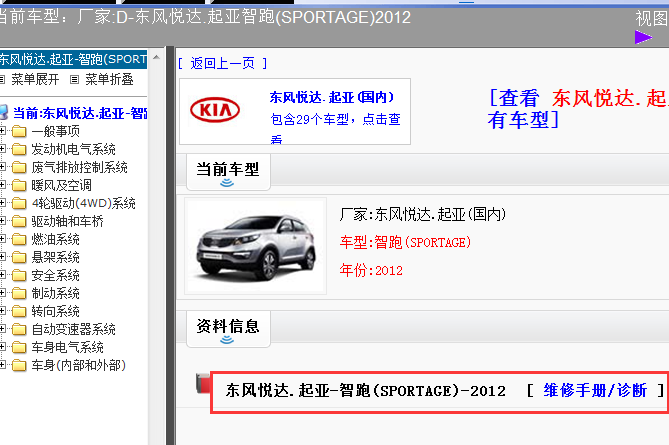
Task: Click the Sportage car thumbnail image
Action: (x=256, y=246)
